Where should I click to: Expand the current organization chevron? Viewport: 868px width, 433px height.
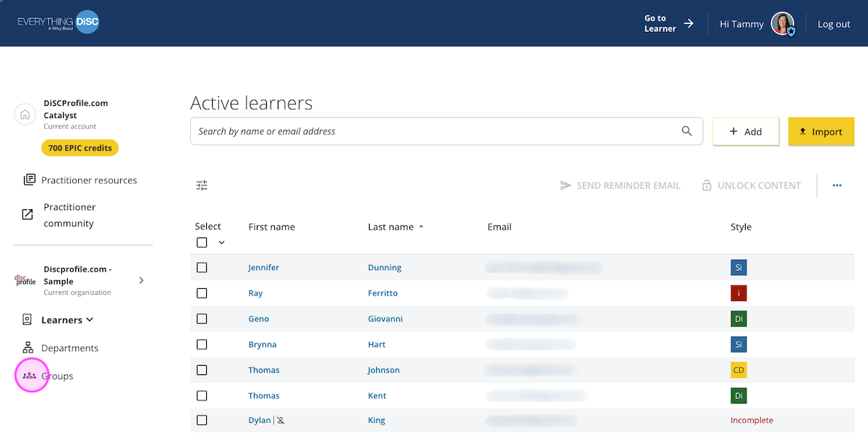point(141,280)
